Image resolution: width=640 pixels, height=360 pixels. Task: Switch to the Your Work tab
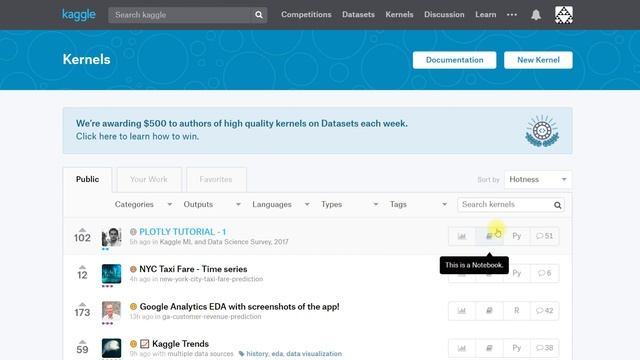149,179
